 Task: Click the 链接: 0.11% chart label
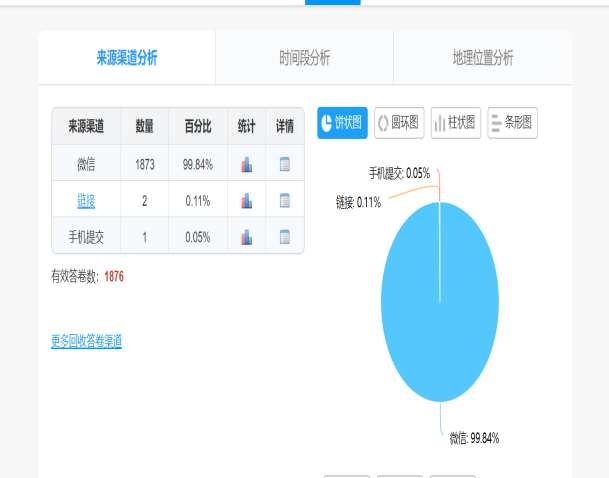(x=358, y=202)
